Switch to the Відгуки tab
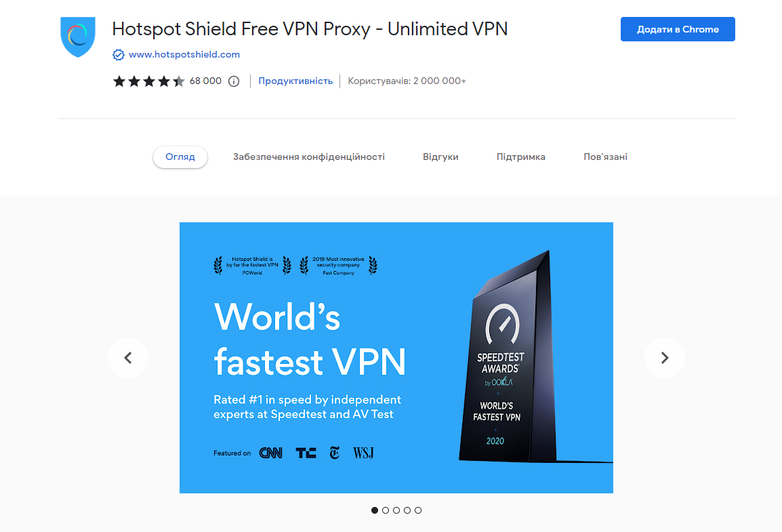Screen dimensions: 782x532 point(440,157)
